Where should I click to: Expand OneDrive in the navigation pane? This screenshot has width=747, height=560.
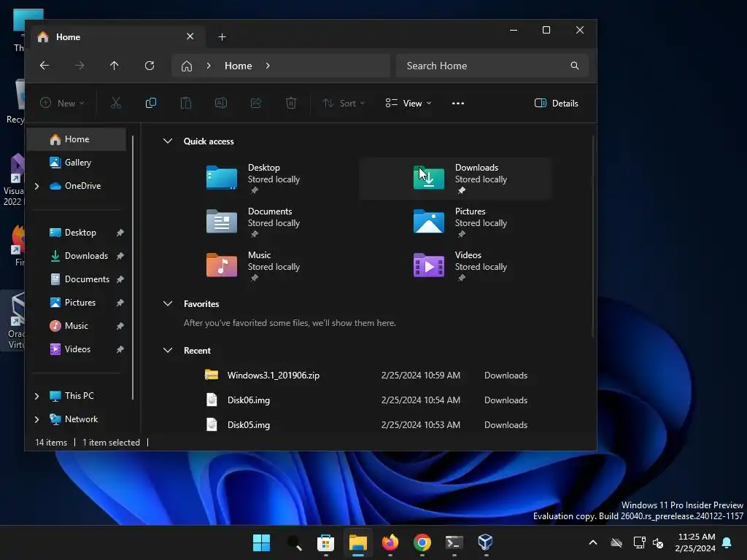click(37, 186)
